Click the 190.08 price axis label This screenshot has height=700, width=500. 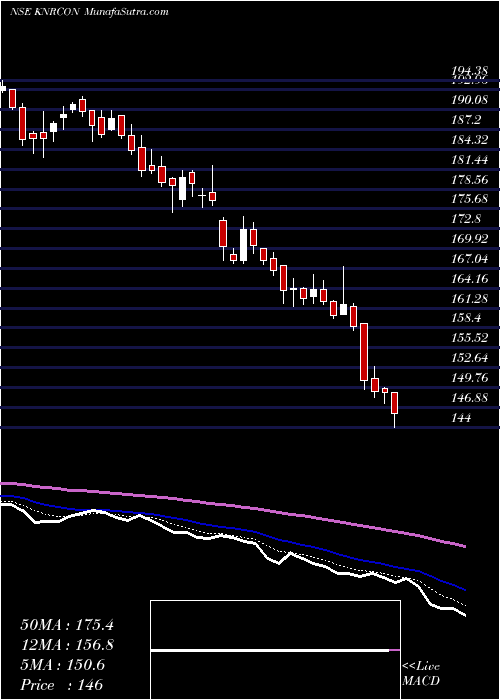tap(469, 100)
